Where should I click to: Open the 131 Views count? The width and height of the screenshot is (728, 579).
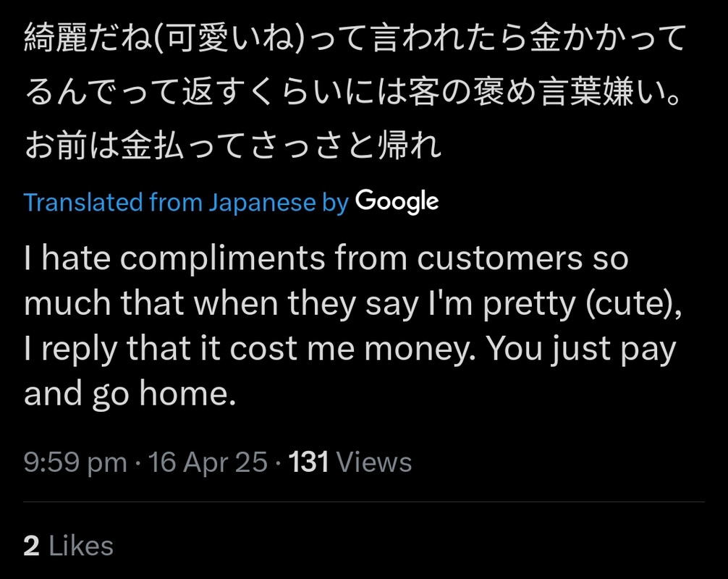tap(350, 462)
